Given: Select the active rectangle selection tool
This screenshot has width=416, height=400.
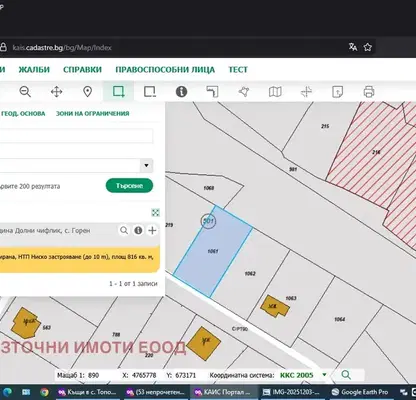Looking at the screenshot, I should [x=118, y=91].
